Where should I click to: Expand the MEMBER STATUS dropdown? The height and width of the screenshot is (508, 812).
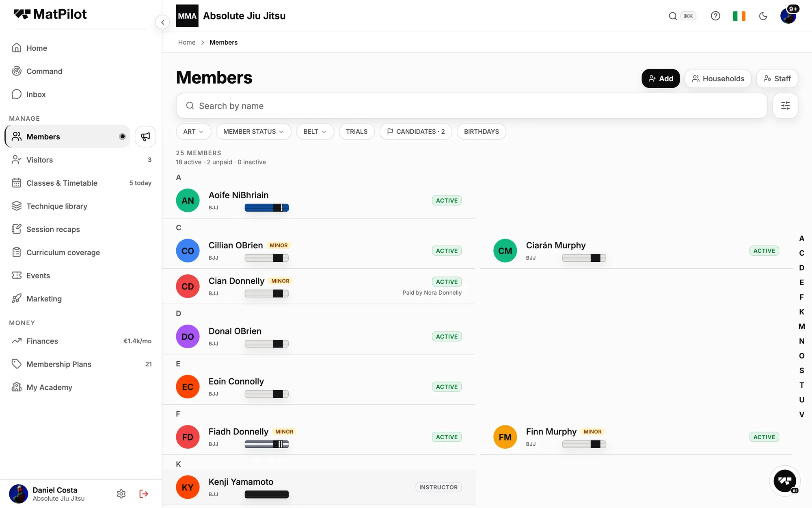253,132
